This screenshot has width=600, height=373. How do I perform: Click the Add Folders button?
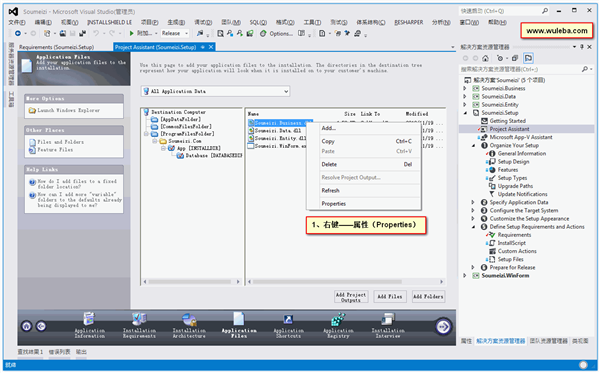[428, 296]
